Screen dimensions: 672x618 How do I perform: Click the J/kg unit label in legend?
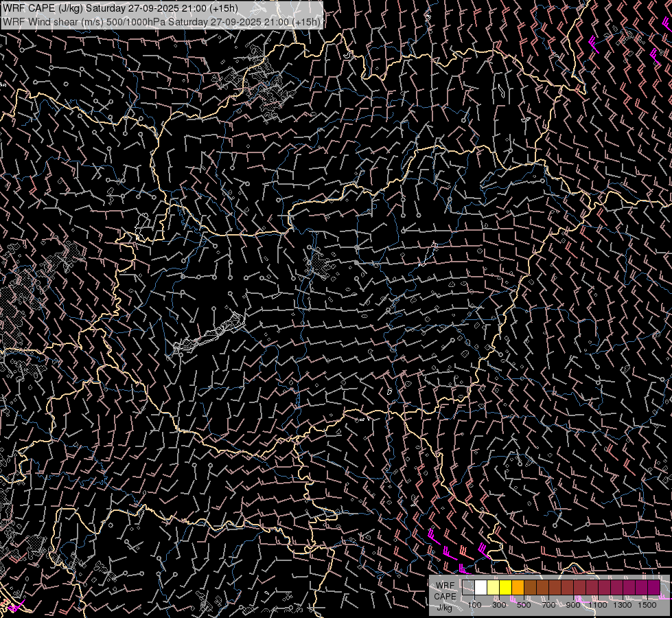[444, 607]
